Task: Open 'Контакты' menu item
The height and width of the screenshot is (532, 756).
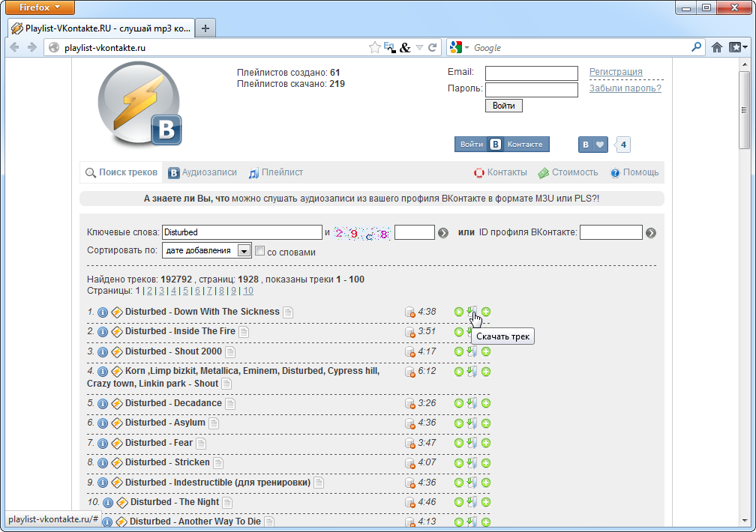Action: tap(500, 172)
